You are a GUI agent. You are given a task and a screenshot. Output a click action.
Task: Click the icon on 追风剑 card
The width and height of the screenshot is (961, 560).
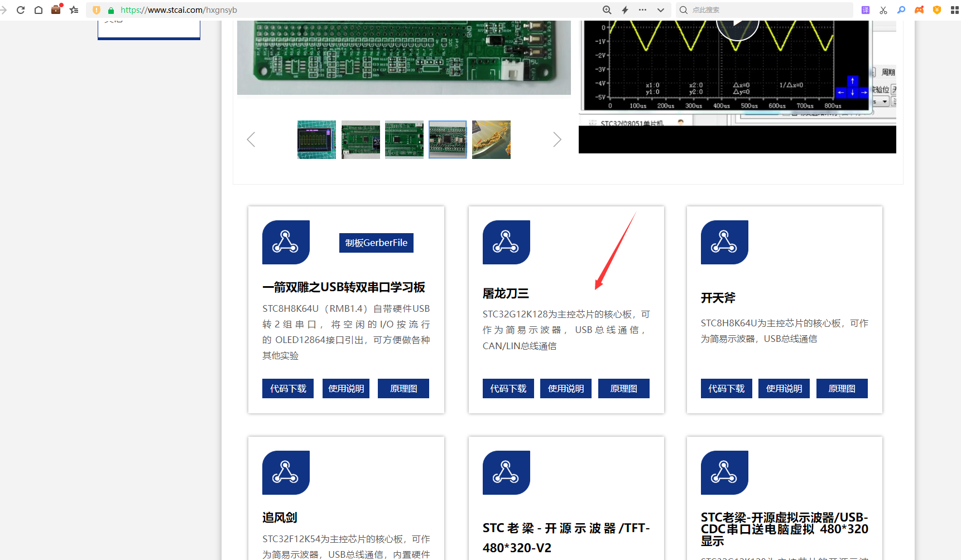click(286, 472)
